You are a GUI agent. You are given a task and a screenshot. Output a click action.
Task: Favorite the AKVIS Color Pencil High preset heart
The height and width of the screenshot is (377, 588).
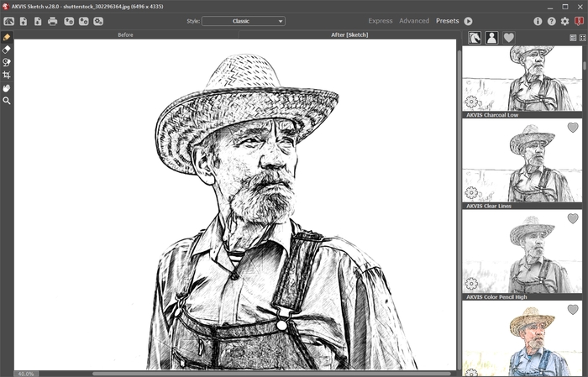coord(573,218)
